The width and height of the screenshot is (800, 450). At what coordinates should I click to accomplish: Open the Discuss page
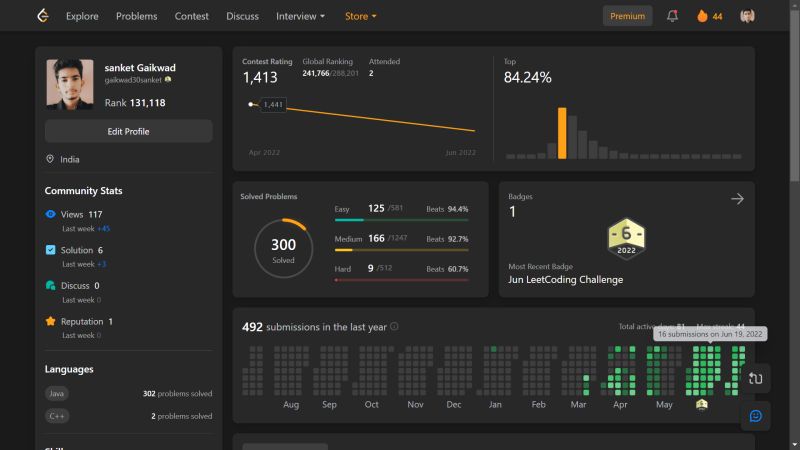(x=242, y=16)
